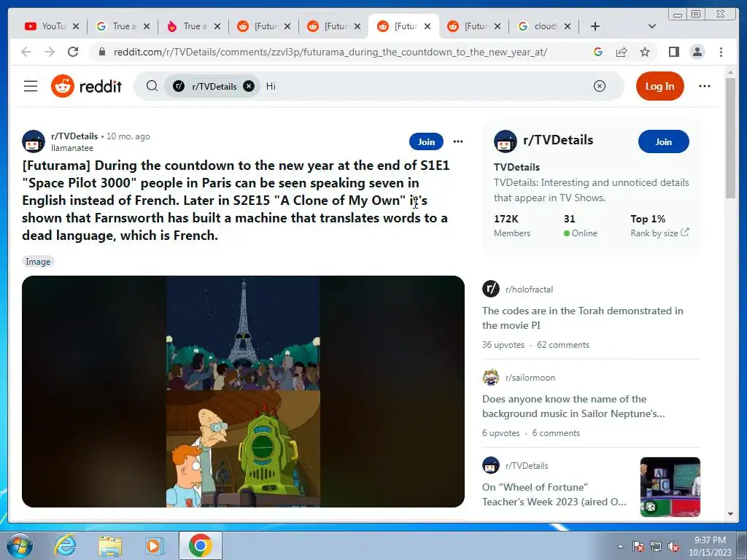
Task: Share this page via the share icon
Action: point(622,52)
